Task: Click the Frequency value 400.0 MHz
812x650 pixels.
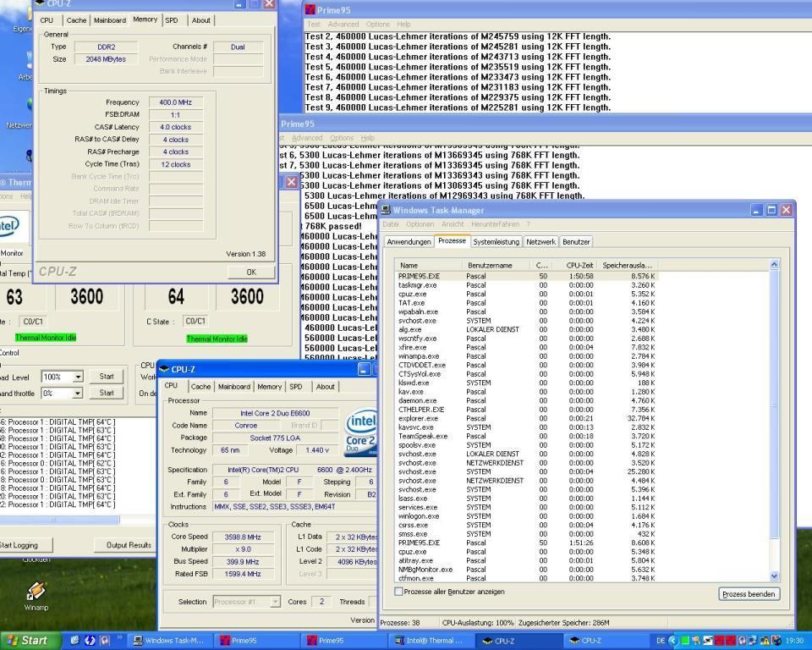Action: (176, 102)
